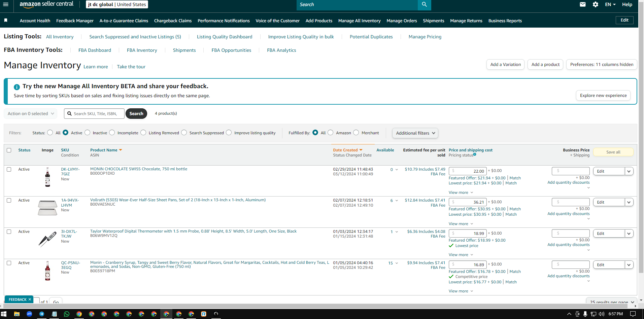Open Account Health menu item
This screenshot has width=644, height=319.
point(35,21)
